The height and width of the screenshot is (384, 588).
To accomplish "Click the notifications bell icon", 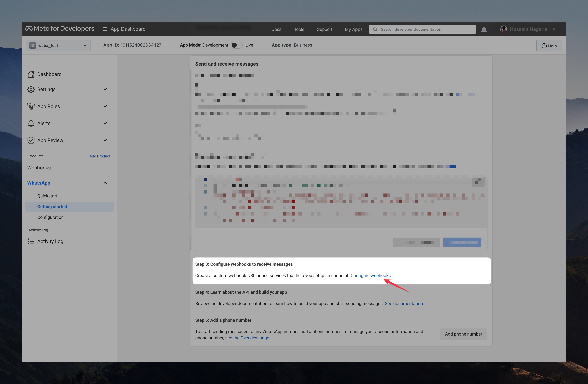I will [x=484, y=29].
